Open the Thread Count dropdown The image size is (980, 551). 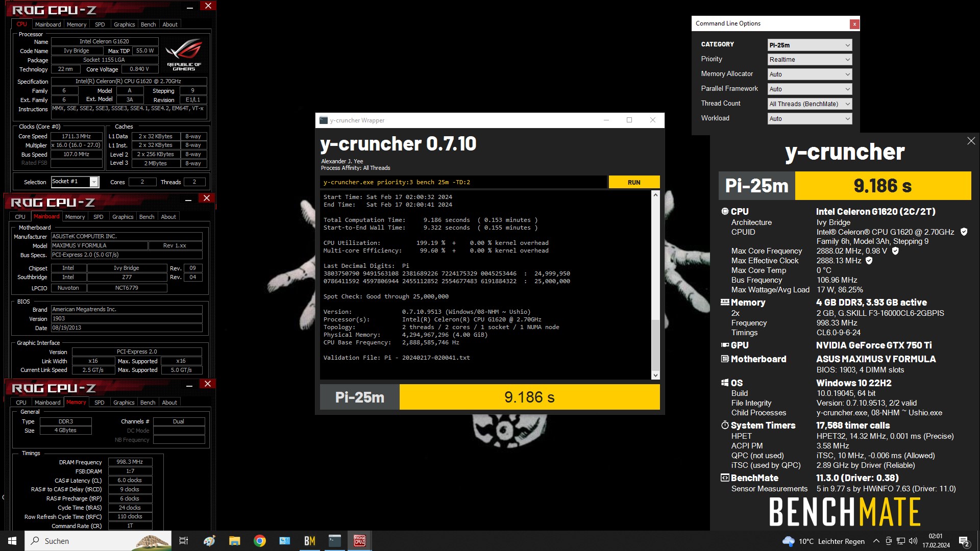810,104
